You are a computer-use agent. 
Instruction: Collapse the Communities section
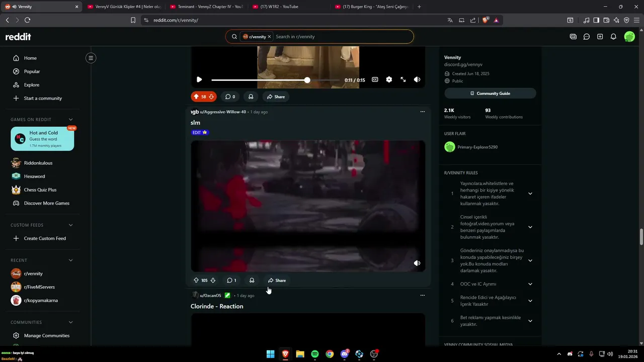[x=70, y=322]
